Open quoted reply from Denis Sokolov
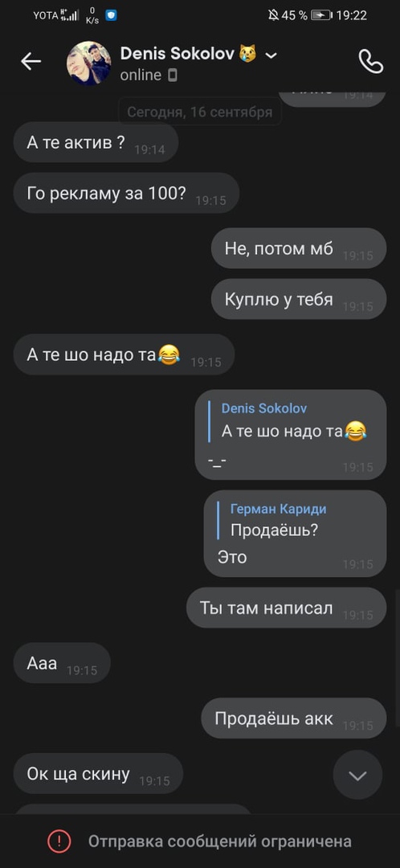The image size is (400, 868). (x=288, y=421)
